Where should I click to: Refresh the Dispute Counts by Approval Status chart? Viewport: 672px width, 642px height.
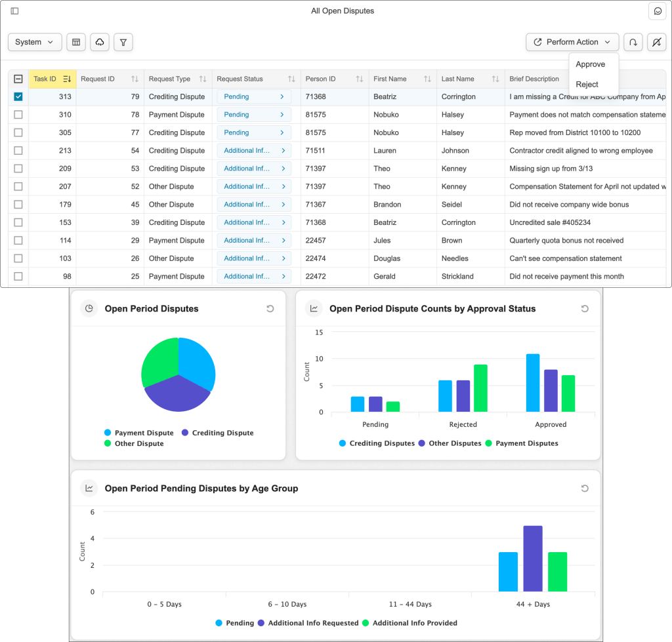(x=585, y=309)
